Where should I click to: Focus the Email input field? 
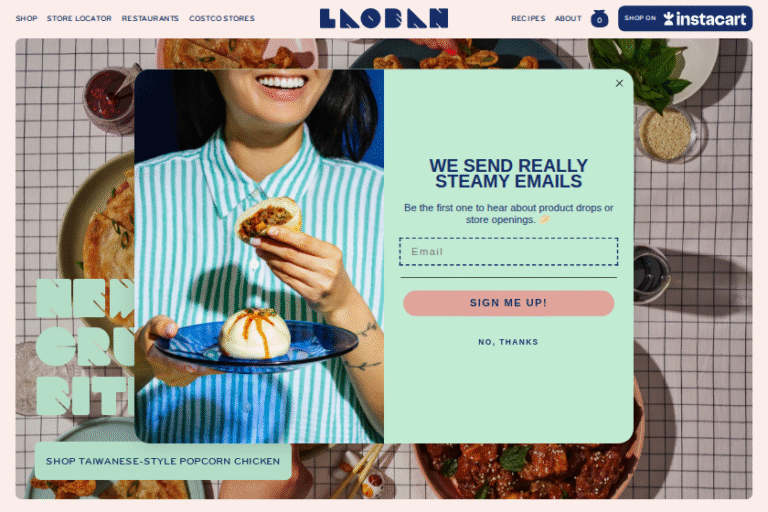click(508, 251)
